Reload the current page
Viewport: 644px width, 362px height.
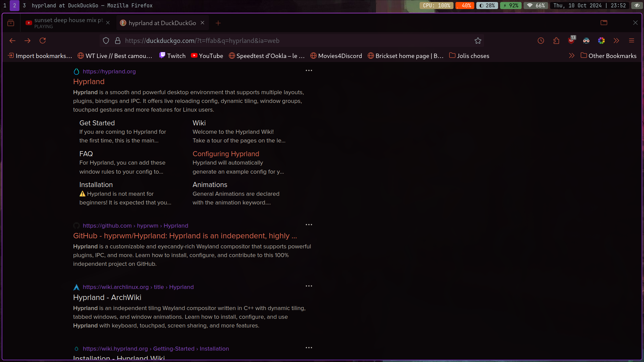(x=43, y=41)
